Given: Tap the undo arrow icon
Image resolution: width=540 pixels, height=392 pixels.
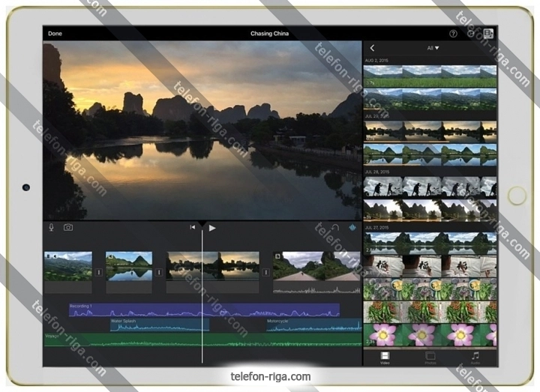Looking at the screenshot, I should tap(335, 227).
